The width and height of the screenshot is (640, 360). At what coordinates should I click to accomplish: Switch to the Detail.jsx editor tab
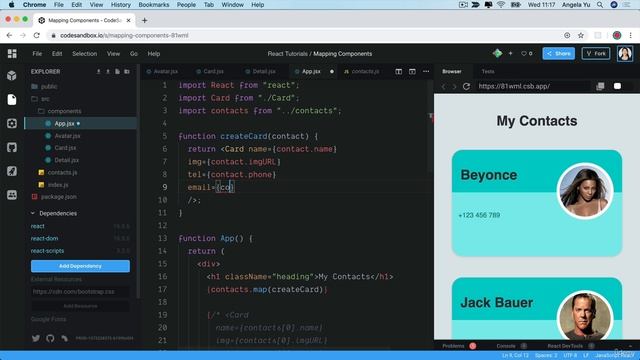click(x=261, y=71)
